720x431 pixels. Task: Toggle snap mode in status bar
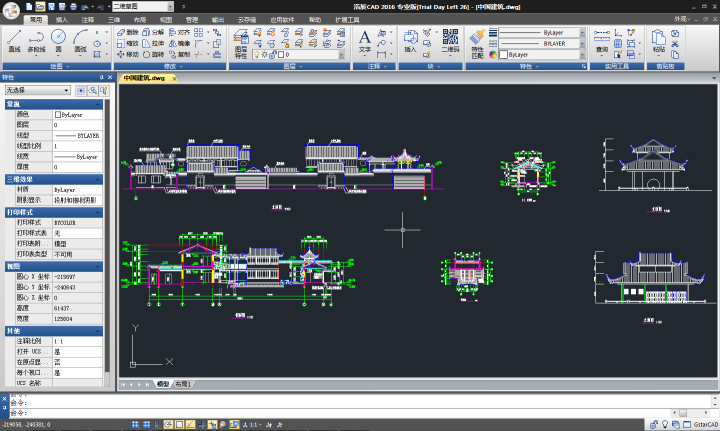pos(135,425)
